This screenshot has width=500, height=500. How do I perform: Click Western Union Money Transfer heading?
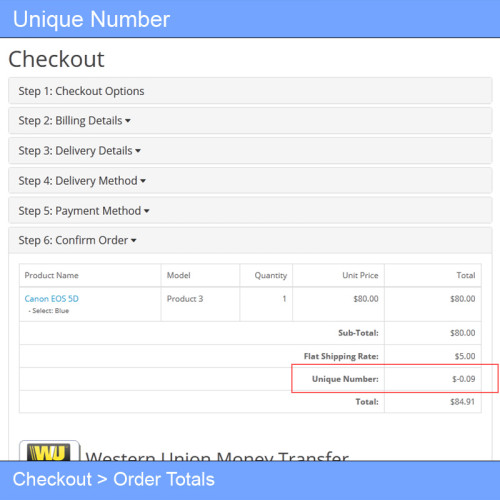click(x=217, y=456)
